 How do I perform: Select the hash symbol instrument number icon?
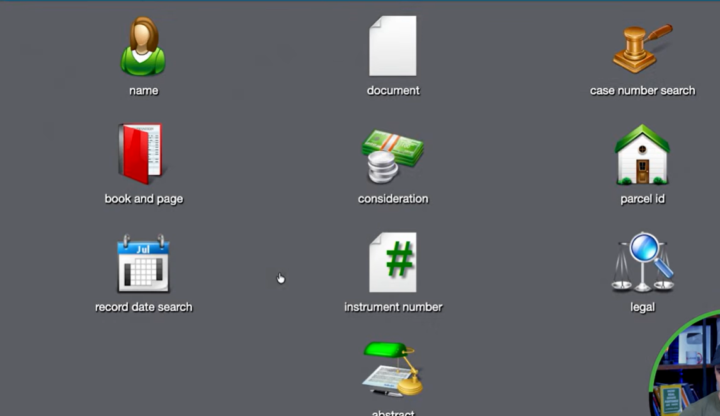[x=392, y=262]
